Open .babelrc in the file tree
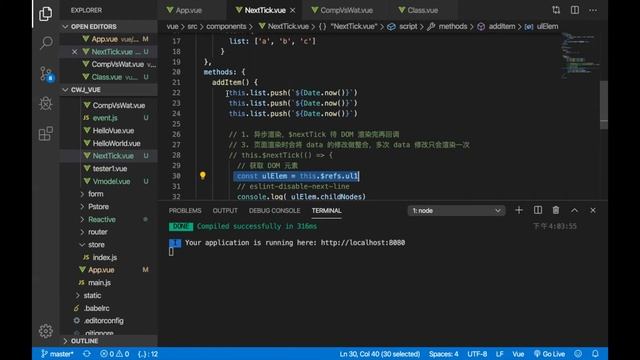The height and width of the screenshot is (360, 640). tap(109, 308)
